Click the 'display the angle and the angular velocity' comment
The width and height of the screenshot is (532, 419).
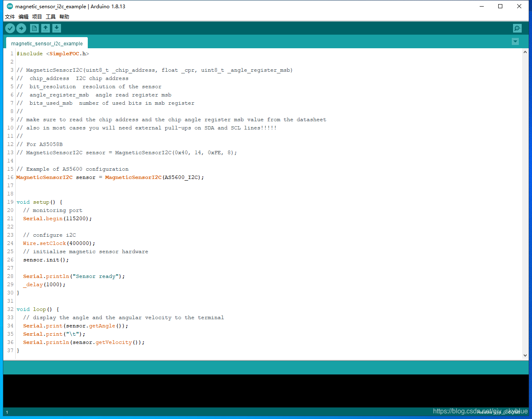tap(124, 318)
